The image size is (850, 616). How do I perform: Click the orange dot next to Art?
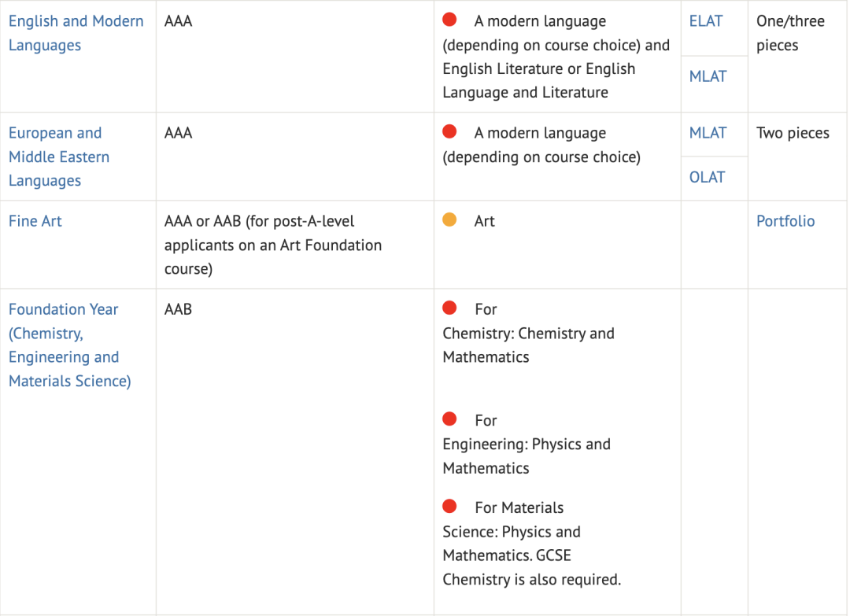tap(449, 219)
